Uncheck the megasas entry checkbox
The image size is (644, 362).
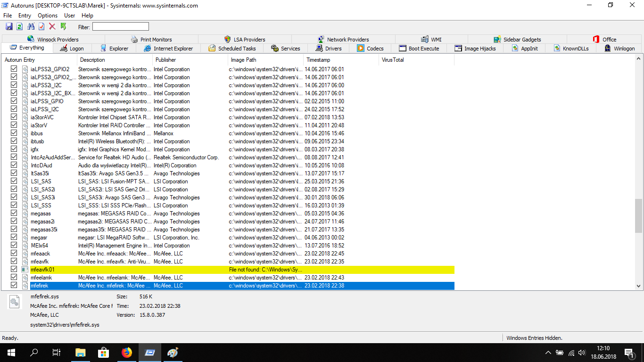(14, 213)
